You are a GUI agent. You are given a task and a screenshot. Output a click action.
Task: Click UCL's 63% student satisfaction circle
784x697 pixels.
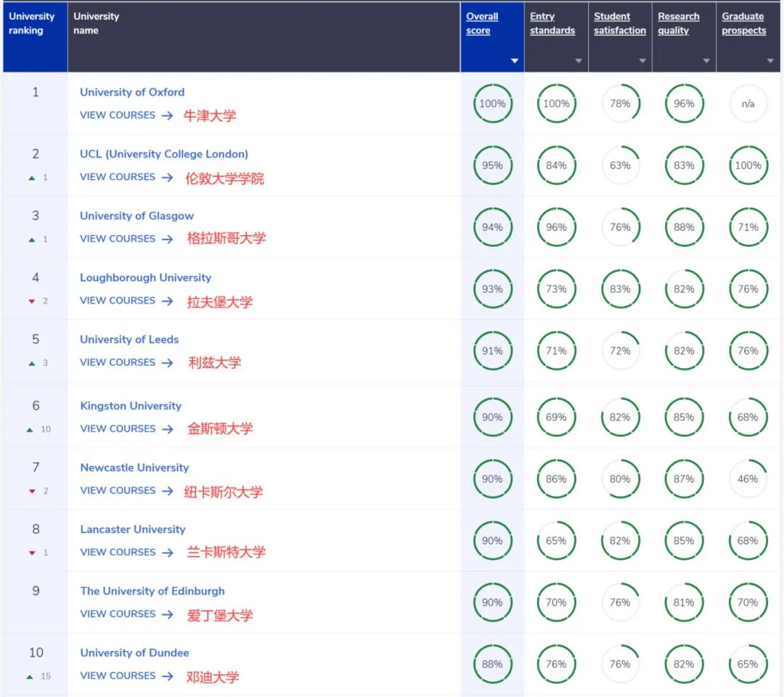[620, 166]
